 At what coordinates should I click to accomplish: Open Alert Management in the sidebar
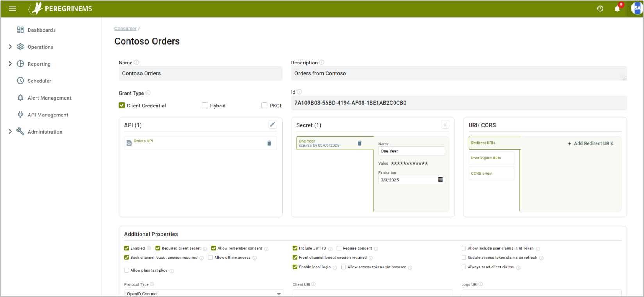coord(49,98)
